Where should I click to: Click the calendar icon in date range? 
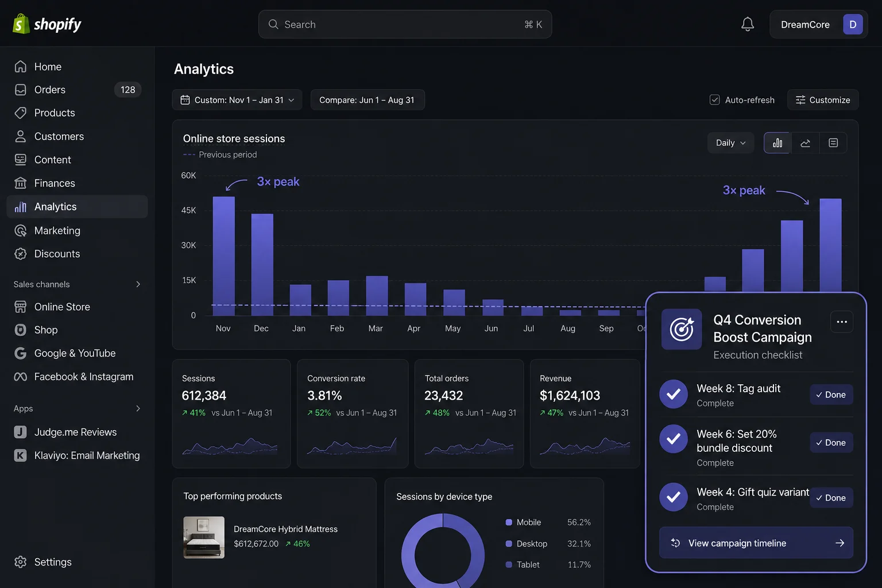(x=185, y=100)
